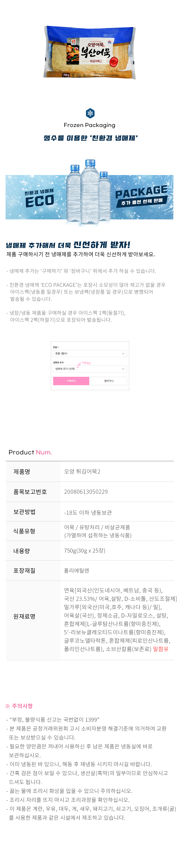The width and height of the screenshot is (178, 868).
Task: Open the 본품 (필수) dropdown
Action: pos(90,353)
